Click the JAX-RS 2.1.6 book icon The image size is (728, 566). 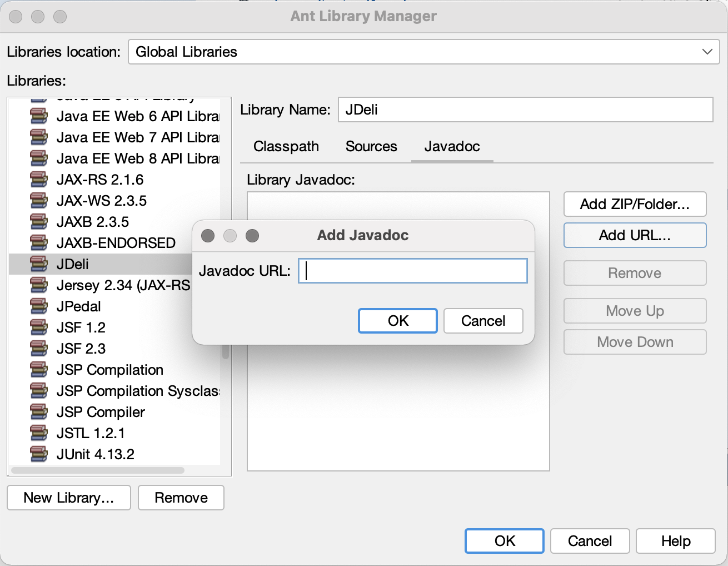coord(39,180)
